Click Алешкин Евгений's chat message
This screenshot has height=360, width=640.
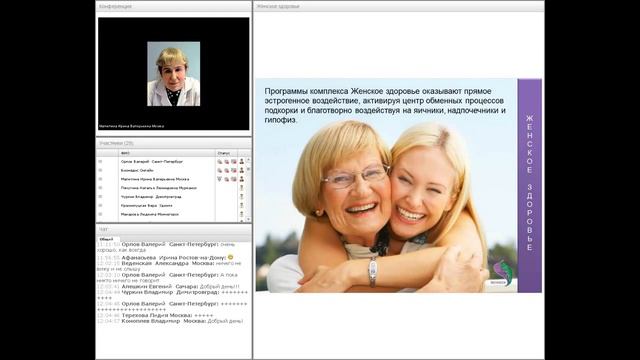[168, 287]
